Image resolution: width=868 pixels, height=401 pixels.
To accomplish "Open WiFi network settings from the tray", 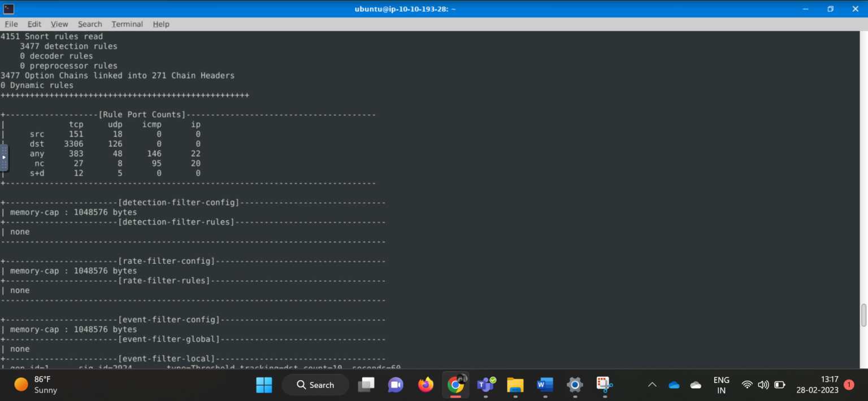I will (747, 385).
